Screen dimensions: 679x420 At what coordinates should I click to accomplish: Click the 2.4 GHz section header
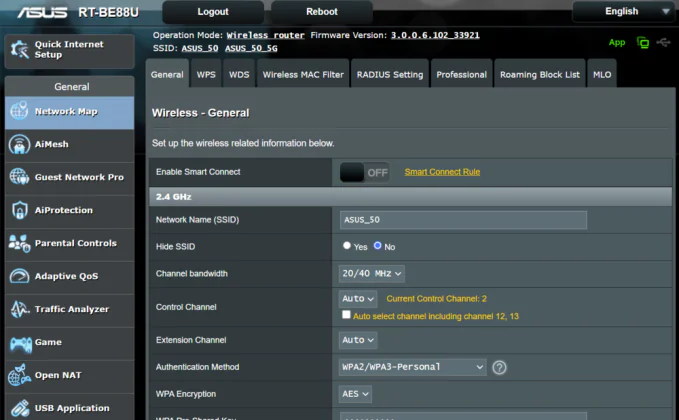click(x=411, y=197)
